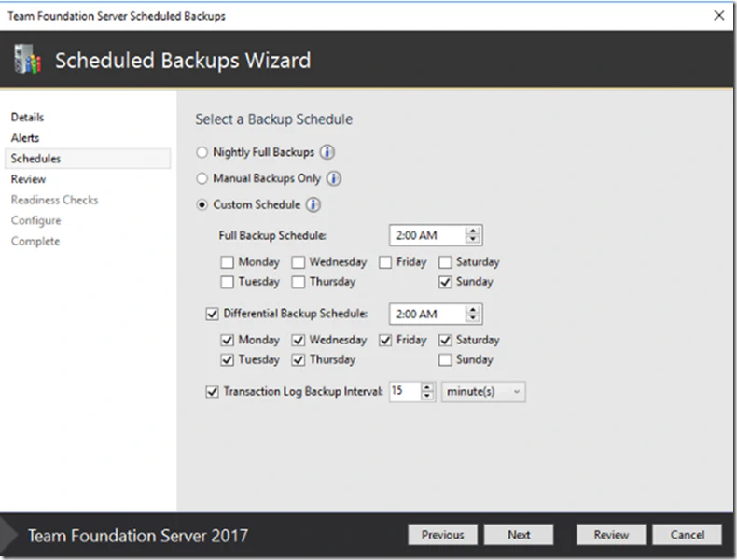The image size is (737, 560).
Task: Click info icon beside Manual Backups Only
Action: pyautogui.click(x=334, y=178)
